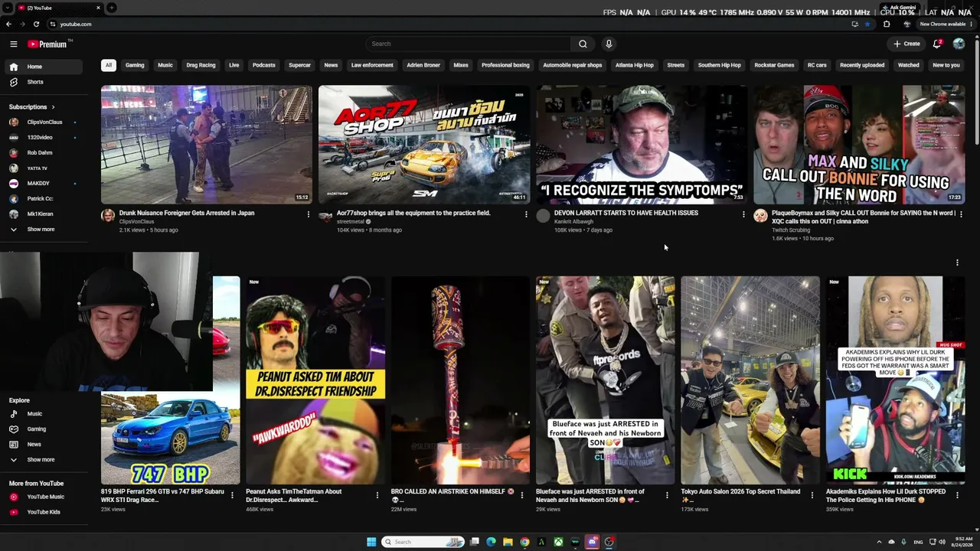The image size is (980, 551).
Task: Open the Akademiks Lil Durk short thumbnail
Action: [895, 380]
